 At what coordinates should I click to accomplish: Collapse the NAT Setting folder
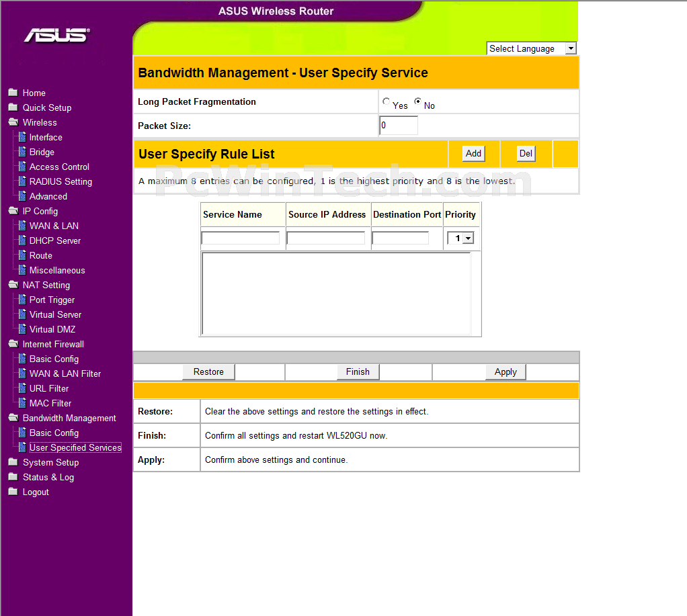(13, 285)
